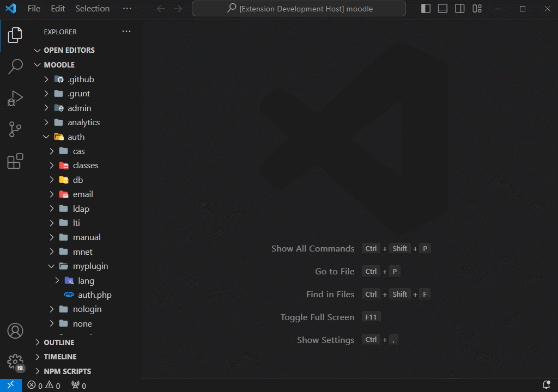Click the classes folder icon
Viewport: 558px width, 392px height.
64,166
